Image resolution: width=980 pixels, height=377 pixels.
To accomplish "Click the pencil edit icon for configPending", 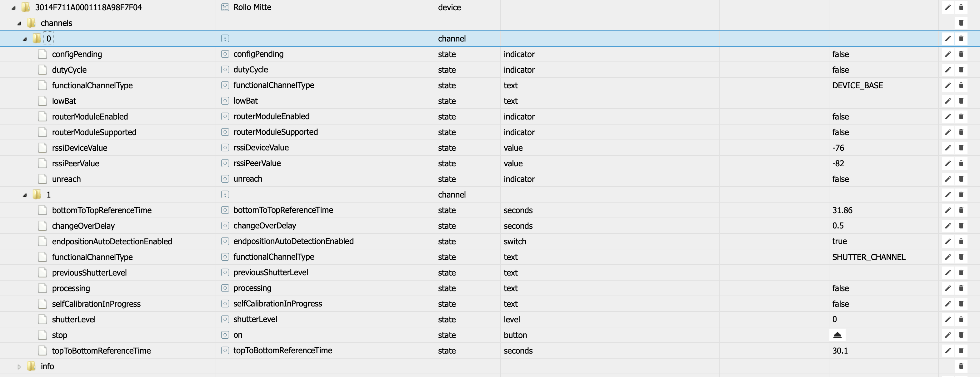I will coord(948,54).
